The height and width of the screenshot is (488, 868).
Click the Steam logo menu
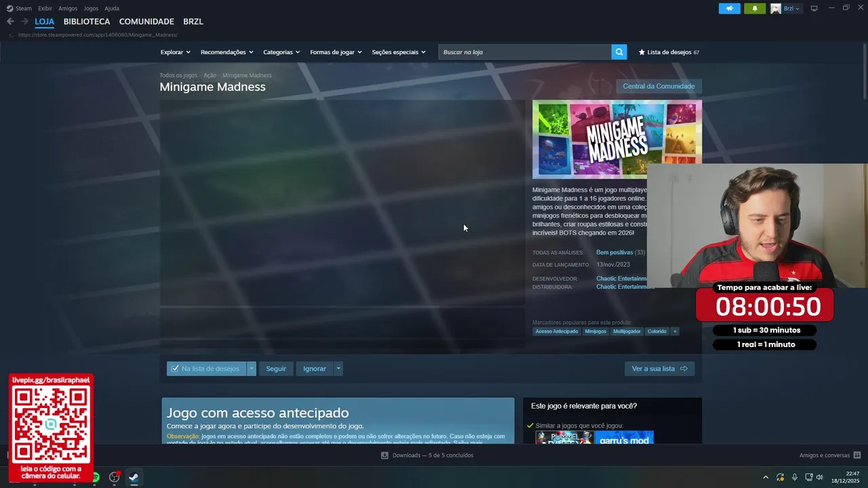point(9,9)
